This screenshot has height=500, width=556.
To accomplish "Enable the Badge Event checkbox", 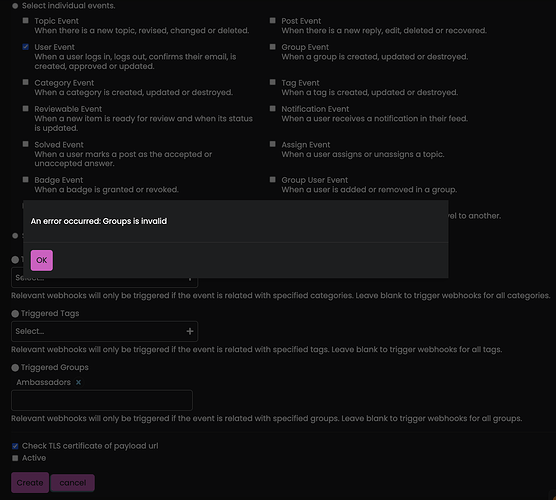I will [x=26, y=180].
